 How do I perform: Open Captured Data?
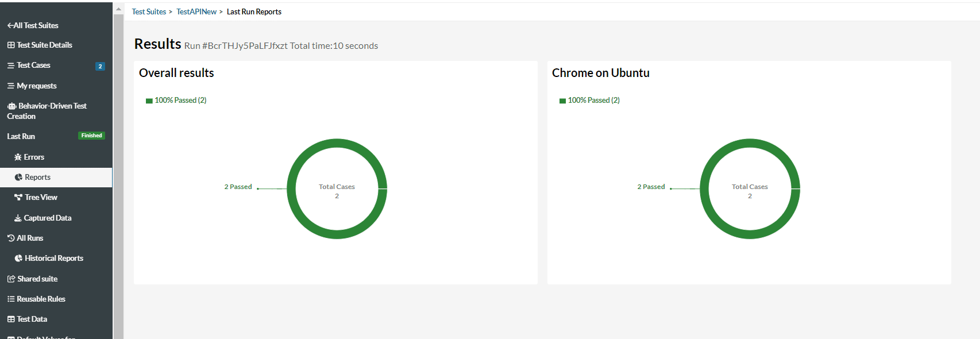(43, 218)
